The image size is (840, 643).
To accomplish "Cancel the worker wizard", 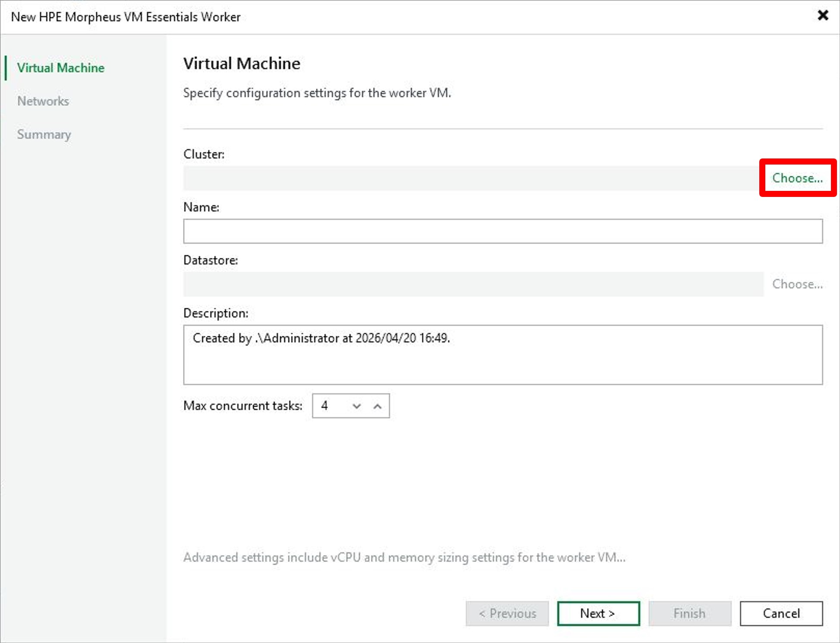I will (781, 613).
